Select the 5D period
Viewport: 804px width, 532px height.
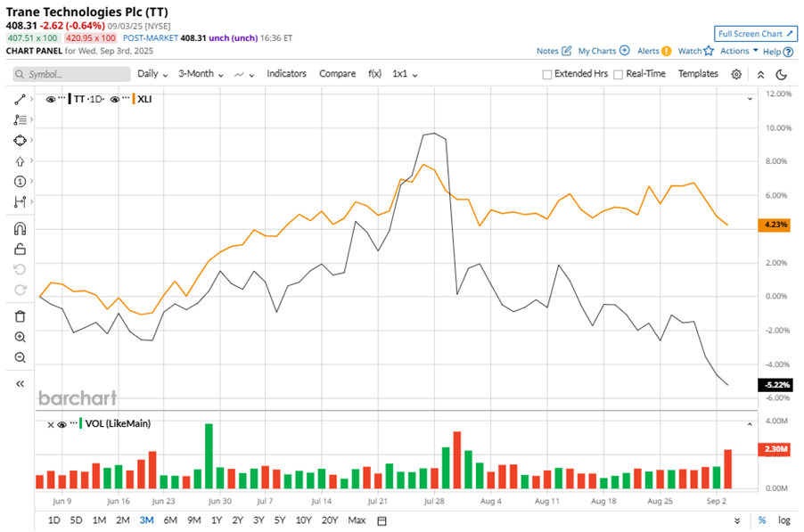click(76, 520)
